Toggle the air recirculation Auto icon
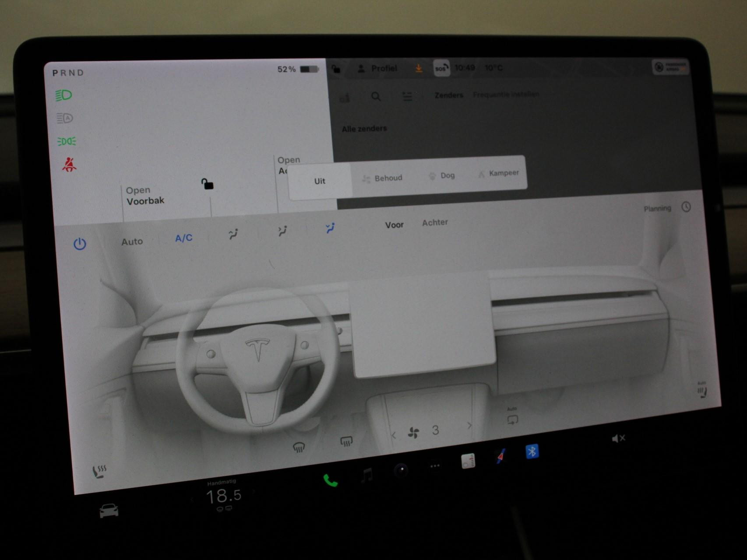Screen dimensions: 747x560 click(512, 417)
